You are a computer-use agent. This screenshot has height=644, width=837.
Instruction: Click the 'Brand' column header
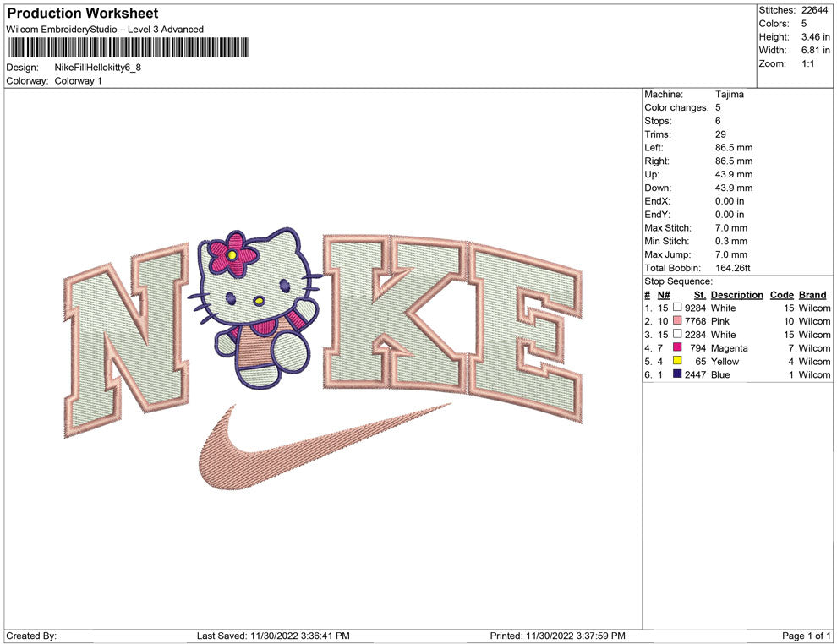[812, 294]
